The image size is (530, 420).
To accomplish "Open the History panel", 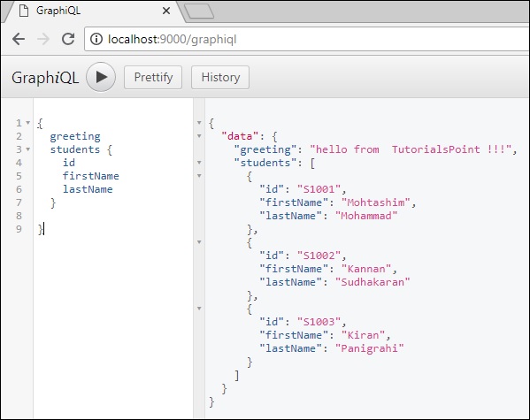I will click(220, 78).
